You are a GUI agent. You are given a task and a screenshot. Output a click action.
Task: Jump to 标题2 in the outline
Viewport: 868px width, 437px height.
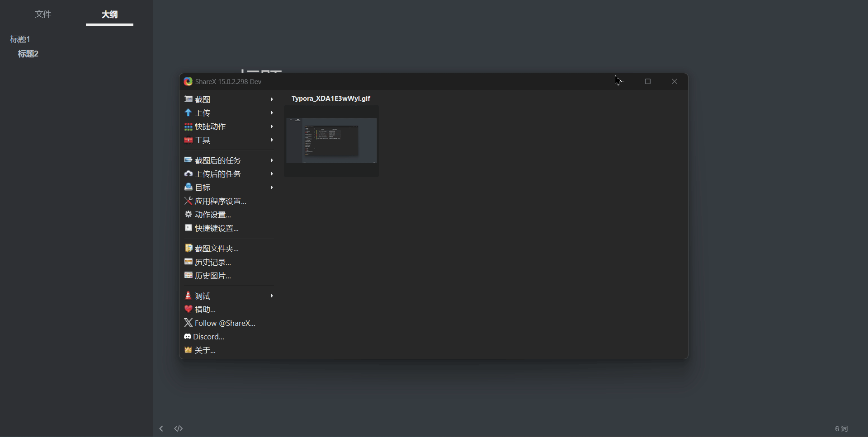point(28,54)
